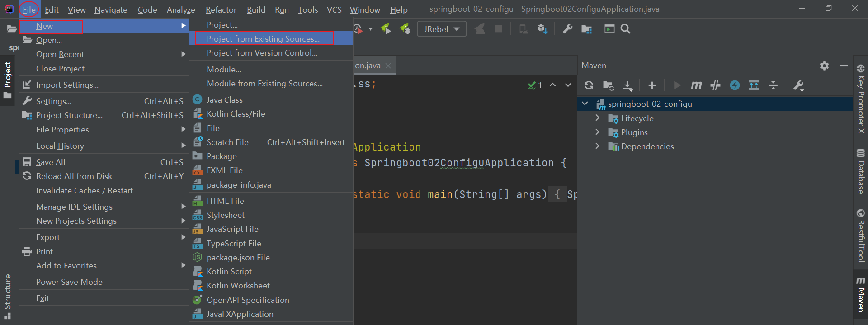
Task: Click Reload All from Disk
Action: point(104,176)
